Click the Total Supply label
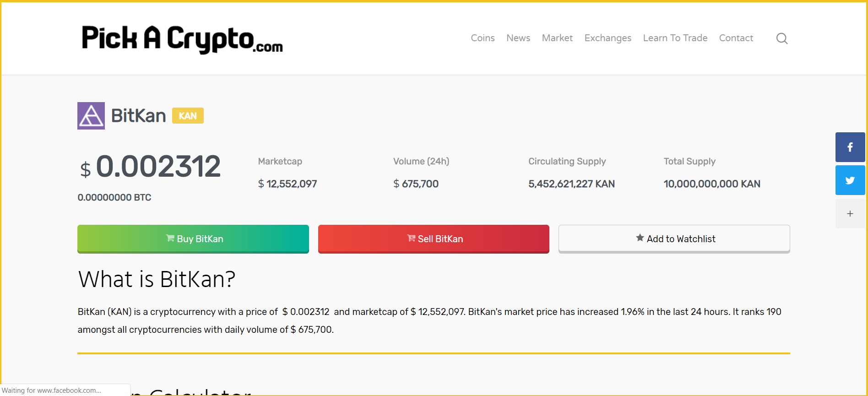Screen dimensions: 868x396 (x=689, y=161)
